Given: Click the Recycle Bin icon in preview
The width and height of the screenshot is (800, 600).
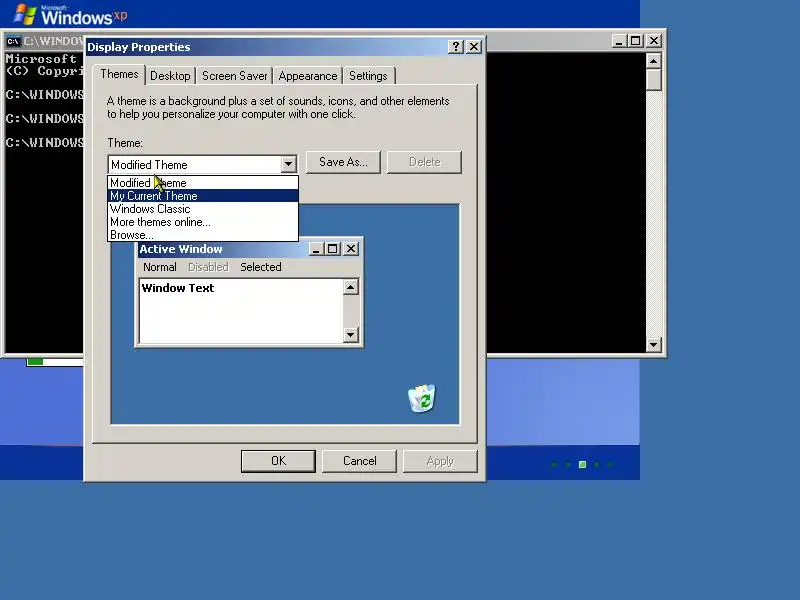Looking at the screenshot, I should (x=421, y=398).
